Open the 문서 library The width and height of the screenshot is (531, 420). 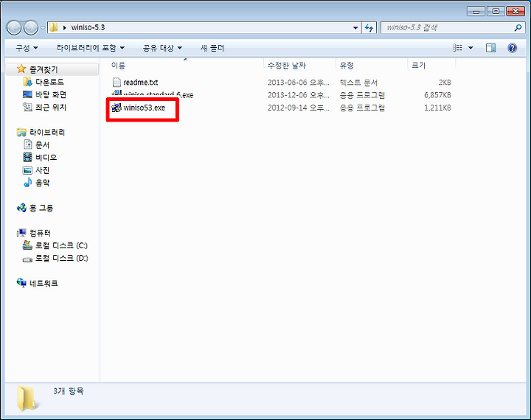point(42,145)
